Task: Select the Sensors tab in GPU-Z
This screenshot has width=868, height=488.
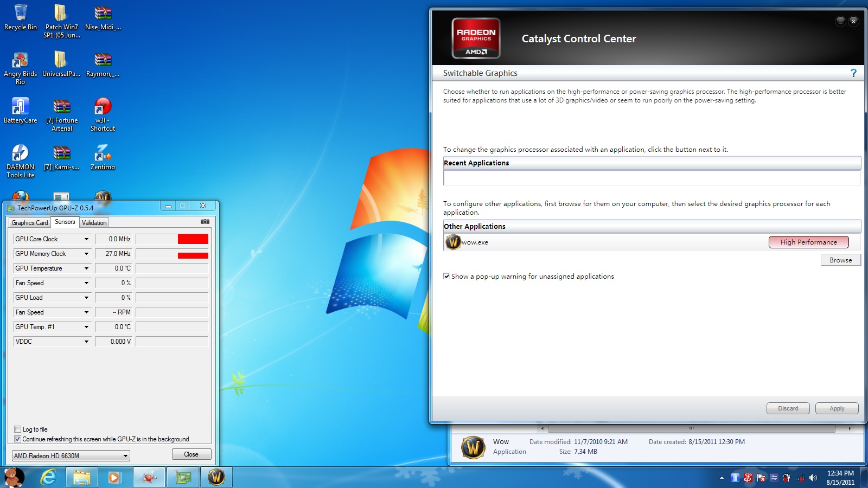Action: pyautogui.click(x=65, y=222)
